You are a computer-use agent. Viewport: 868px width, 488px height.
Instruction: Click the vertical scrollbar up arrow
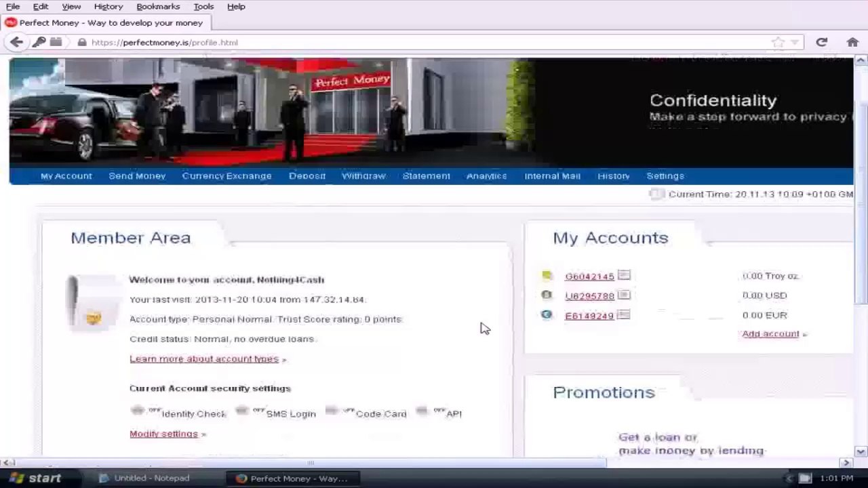(x=861, y=60)
